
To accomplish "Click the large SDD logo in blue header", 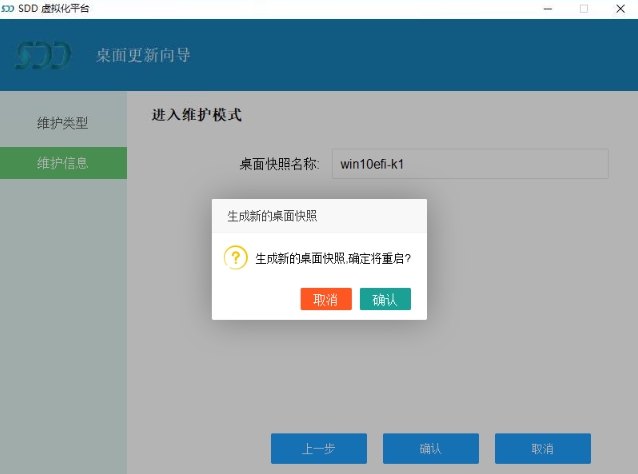I will coord(43,55).
